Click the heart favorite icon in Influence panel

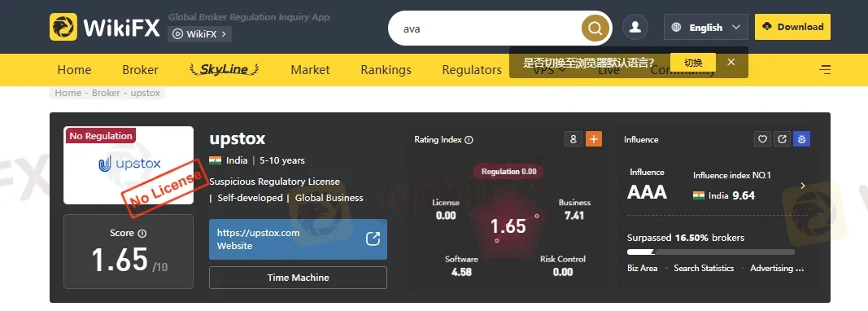pyautogui.click(x=762, y=139)
